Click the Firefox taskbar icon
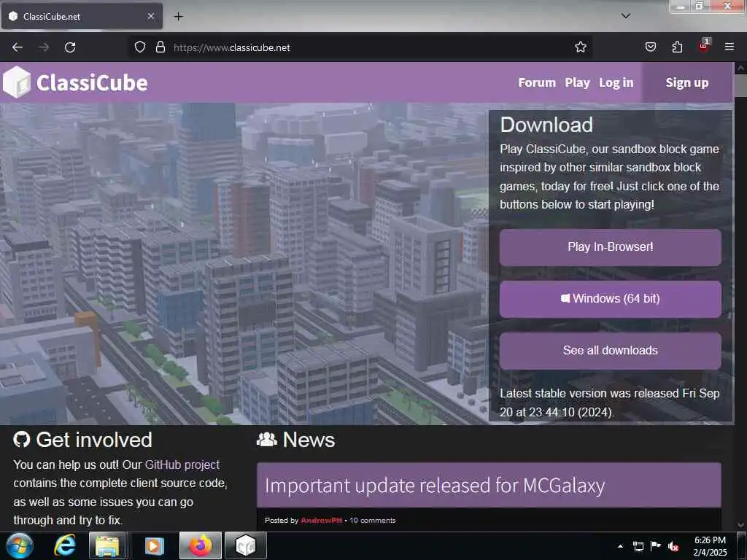 [201, 545]
